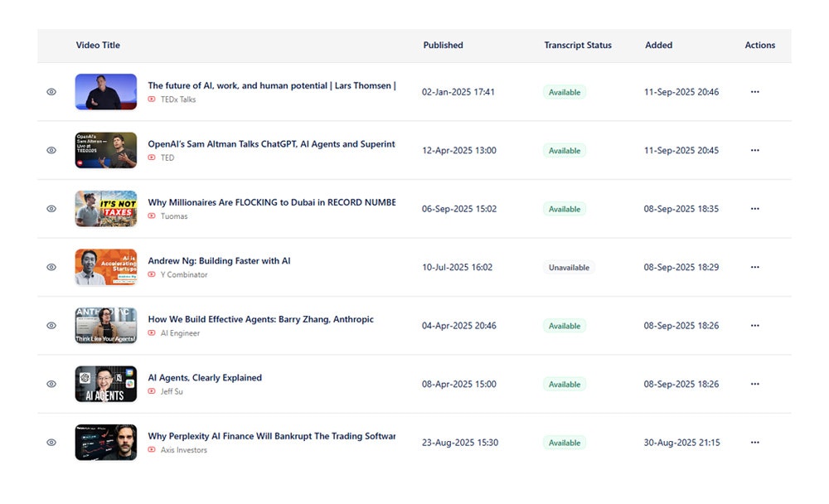Expand actions menu for Barry Zhang video
Image resolution: width=829 pixels, height=504 pixels.
click(755, 326)
